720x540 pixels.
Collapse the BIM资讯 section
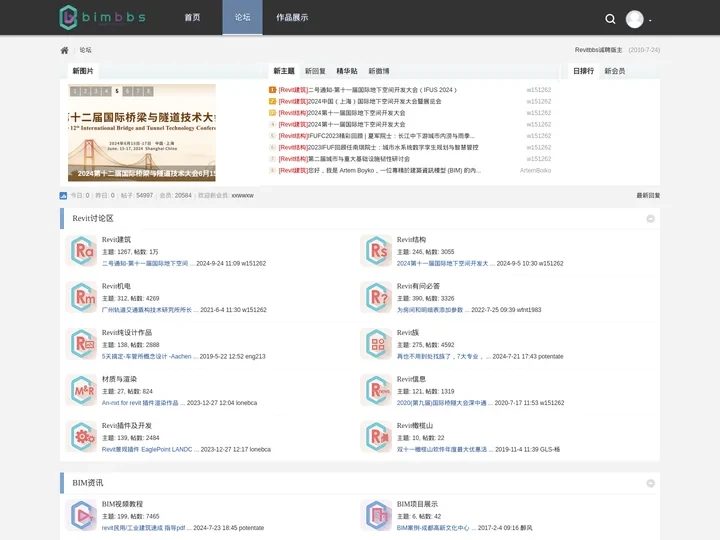(650, 483)
